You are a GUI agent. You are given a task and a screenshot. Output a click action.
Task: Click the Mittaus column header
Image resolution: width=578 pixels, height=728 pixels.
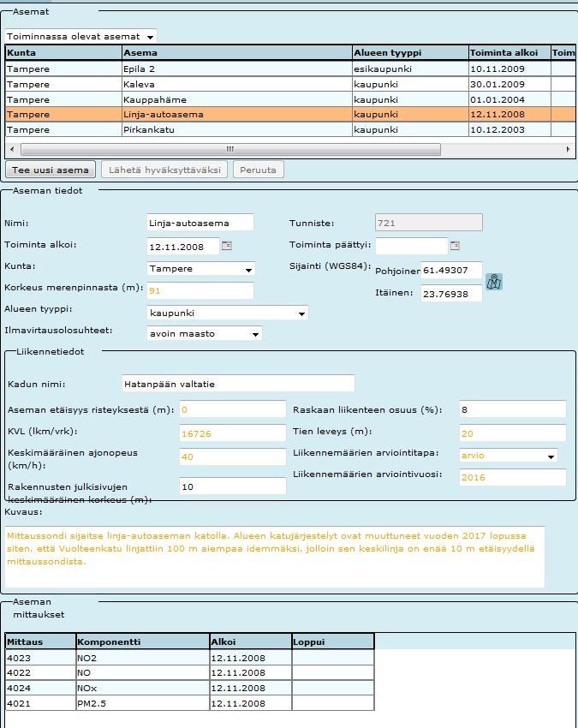coord(41,641)
